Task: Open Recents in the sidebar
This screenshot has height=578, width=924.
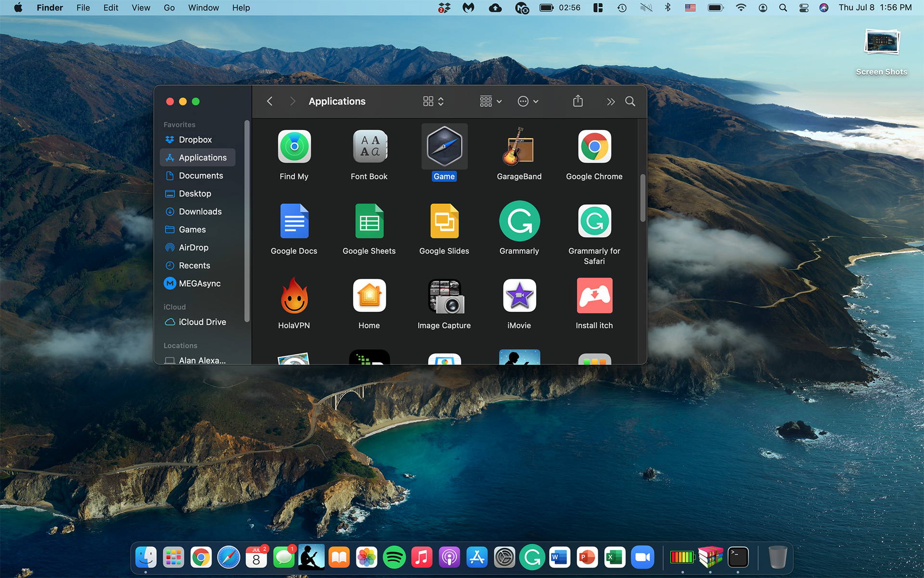Action: pos(197,265)
